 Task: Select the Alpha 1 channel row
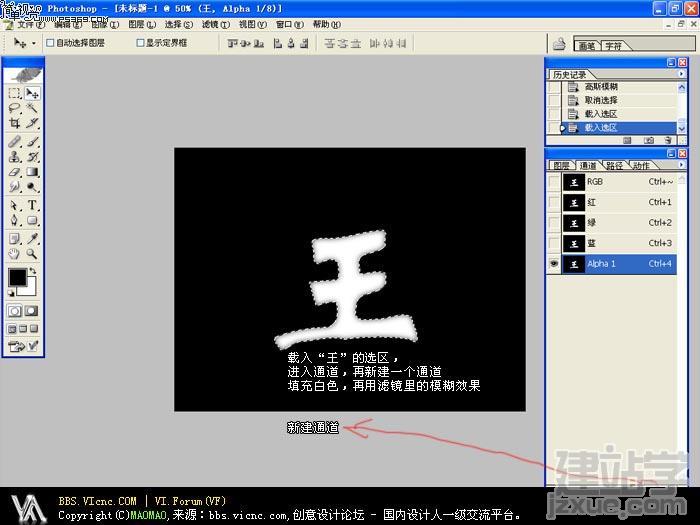coord(619,264)
